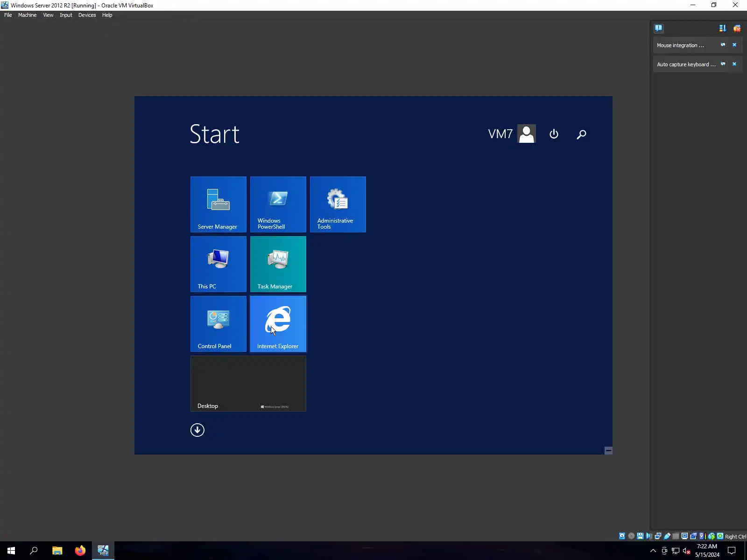747x560 pixels.
Task: Click the Meet Now tray icon
Action: click(664, 551)
